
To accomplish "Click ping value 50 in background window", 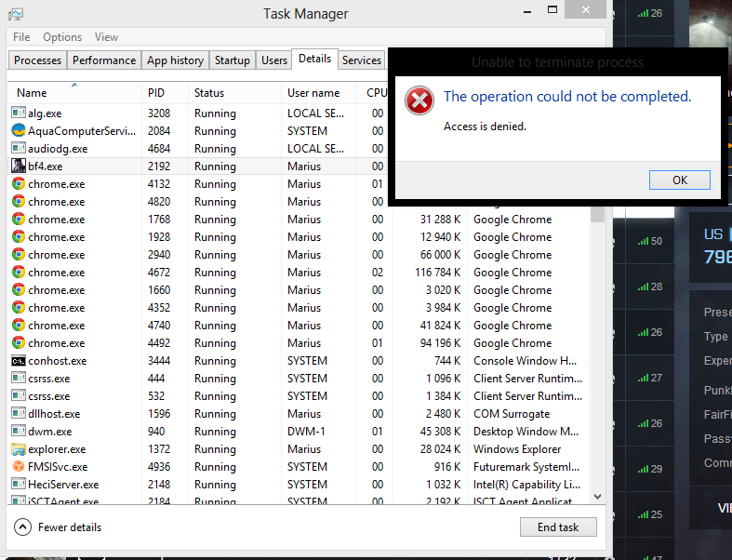I will [657, 241].
